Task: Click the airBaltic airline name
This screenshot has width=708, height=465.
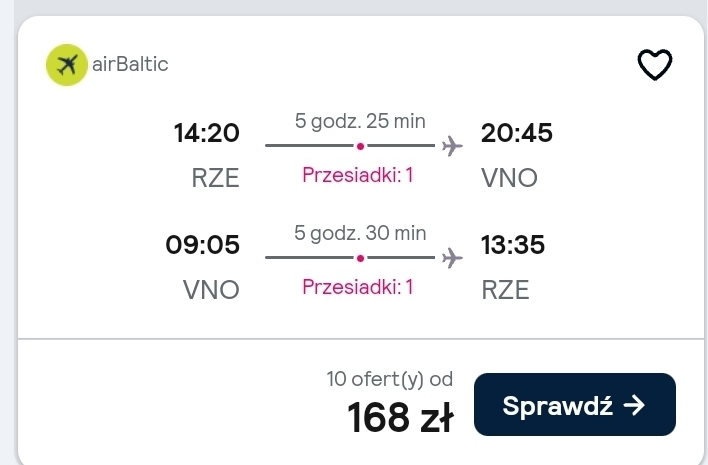Action: click(130, 64)
